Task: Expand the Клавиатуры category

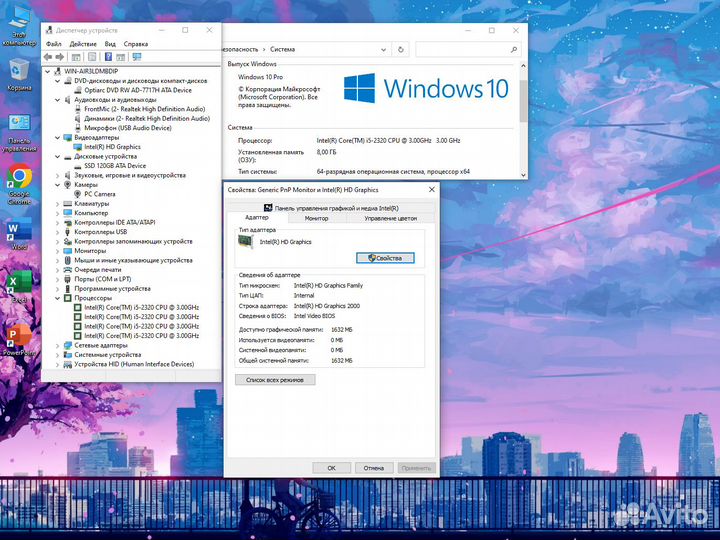Action: pyautogui.click(x=57, y=204)
